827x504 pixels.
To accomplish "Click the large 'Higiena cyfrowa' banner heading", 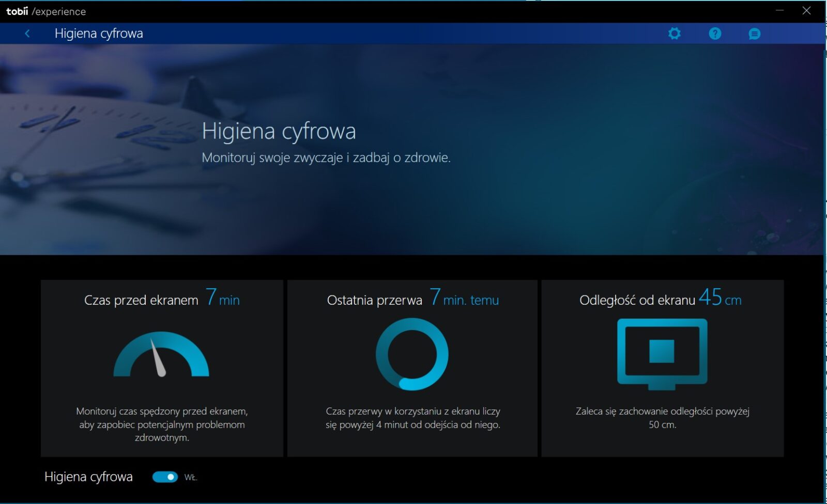I will point(279,131).
